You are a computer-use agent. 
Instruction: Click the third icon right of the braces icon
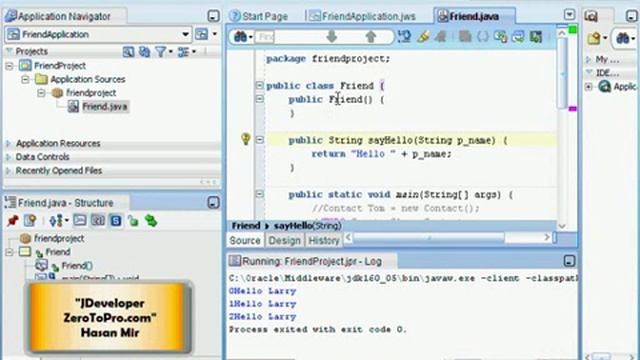point(536,37)
